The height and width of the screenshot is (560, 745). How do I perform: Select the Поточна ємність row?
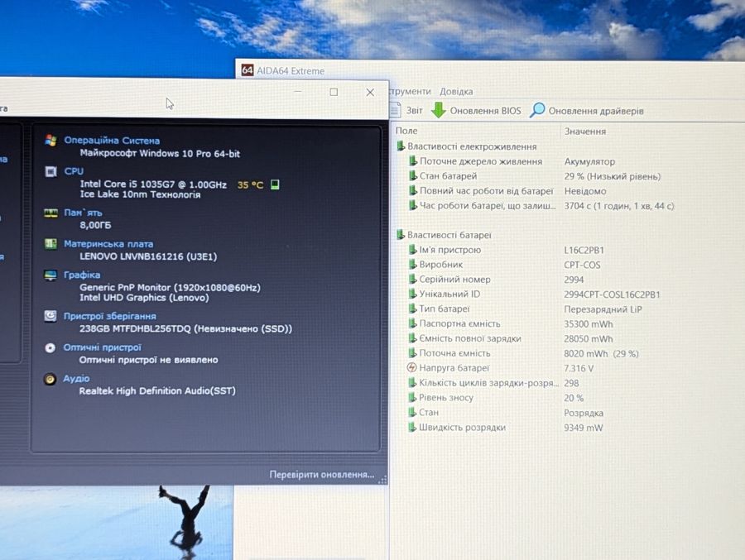(x=523, y=353)
